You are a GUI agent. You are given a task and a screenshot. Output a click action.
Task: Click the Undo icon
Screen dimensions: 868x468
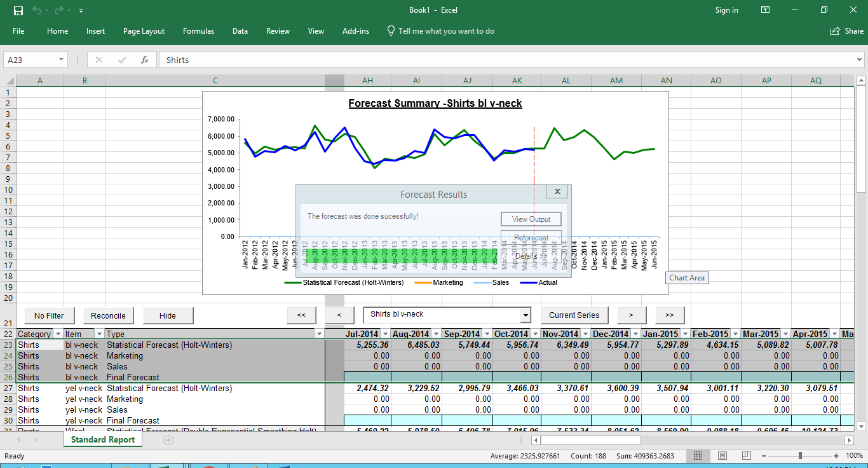[38, 10]
